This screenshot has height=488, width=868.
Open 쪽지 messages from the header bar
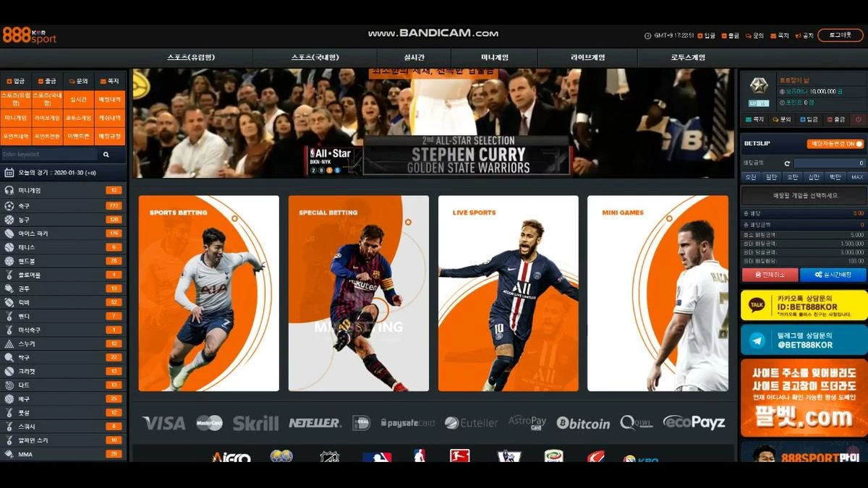[780, 35]
